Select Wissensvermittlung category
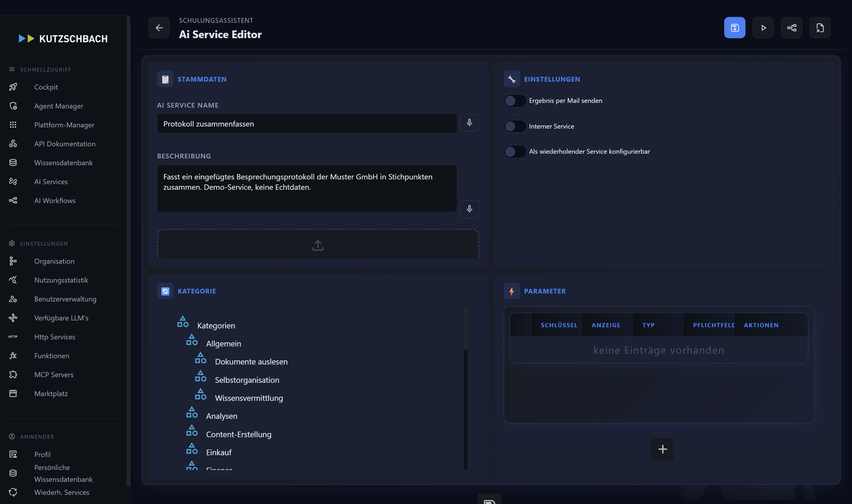852x504 pixels. click(x=249, y=398)
